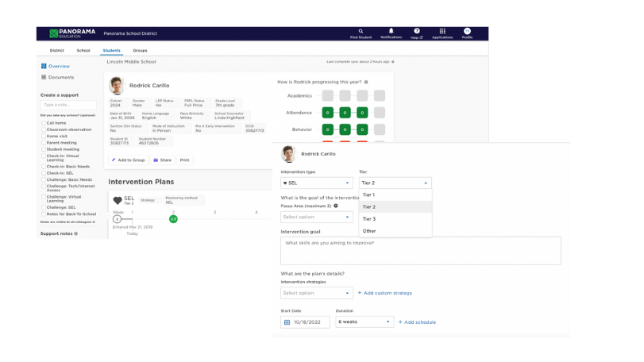Screen dimensions: 644x362
Task: Switch to the Groups tab
Action: (140, 51)
